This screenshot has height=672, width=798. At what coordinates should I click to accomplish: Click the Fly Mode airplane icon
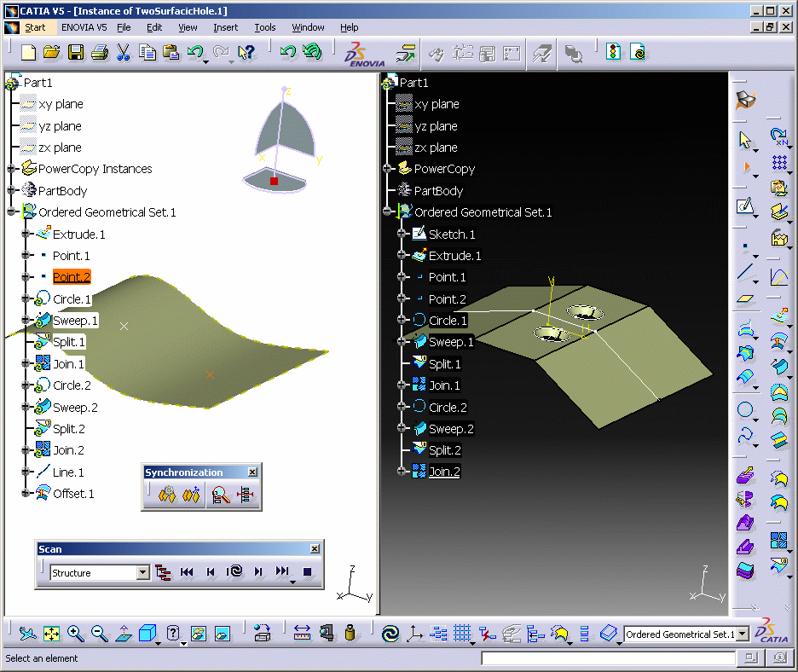point(27,634)
